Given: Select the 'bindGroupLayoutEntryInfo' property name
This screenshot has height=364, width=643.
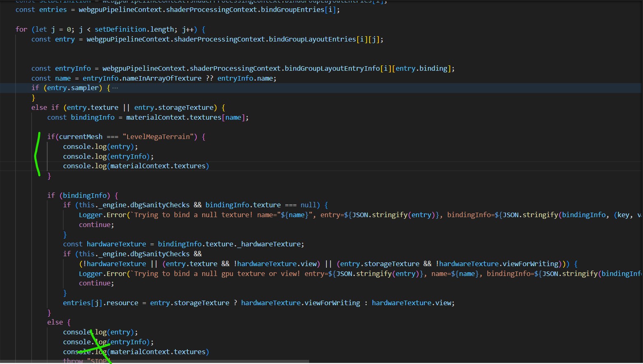Looking at the screenshot, I should pyautogui.click(x=332, y=69).
